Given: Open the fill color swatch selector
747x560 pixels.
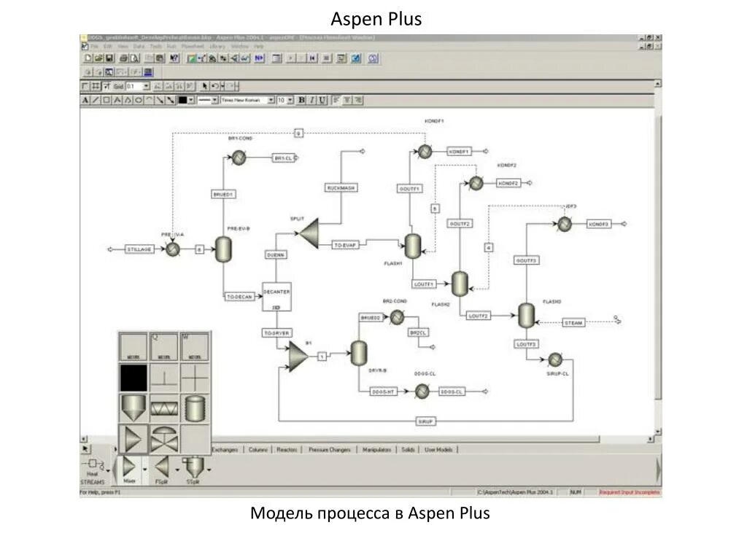Looking at the screenshot, I should point(190,100).
